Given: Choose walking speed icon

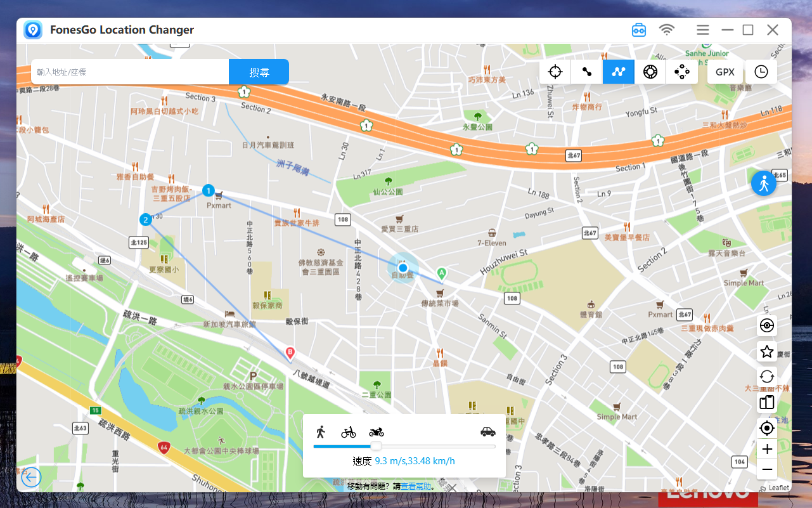Looking at the screenshot, I should [321, 432].
